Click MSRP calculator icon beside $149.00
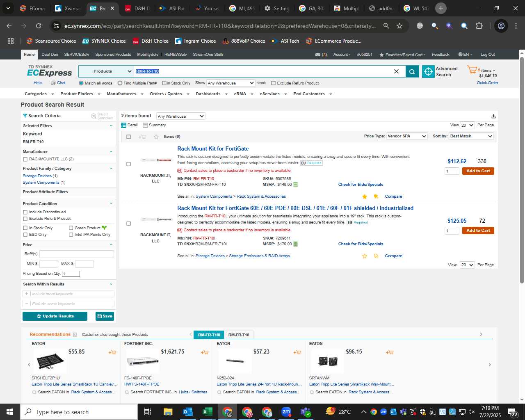Screen dimensions: 525x420 click(295, 185)
